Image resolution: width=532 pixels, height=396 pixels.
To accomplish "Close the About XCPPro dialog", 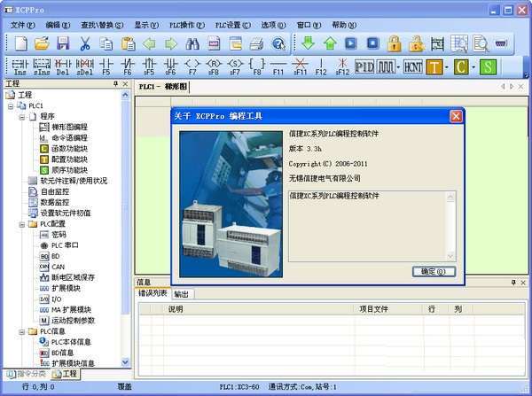I will [456, 116].
